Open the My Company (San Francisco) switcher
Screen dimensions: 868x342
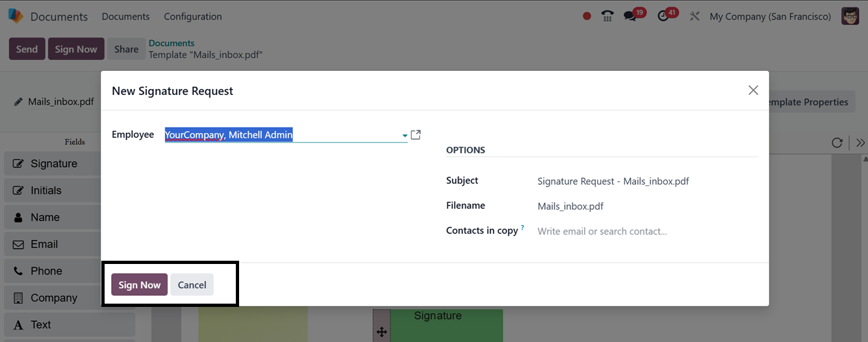tap(770, 16)
